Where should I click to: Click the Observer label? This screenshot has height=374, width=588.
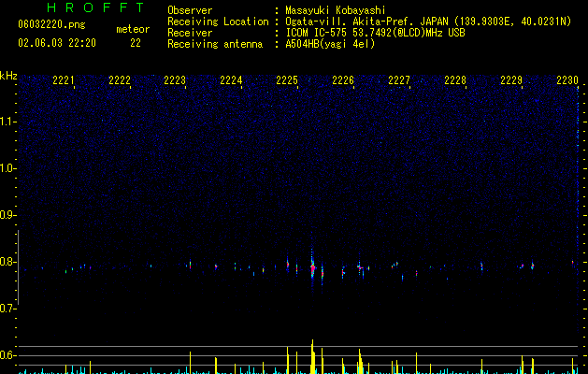click(x=190, y=10)
